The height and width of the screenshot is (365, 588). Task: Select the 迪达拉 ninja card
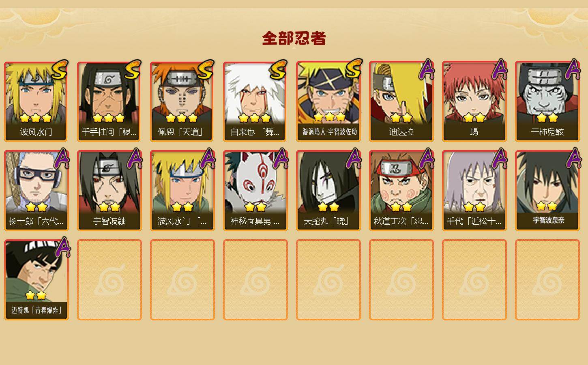[x=401, y=101]
